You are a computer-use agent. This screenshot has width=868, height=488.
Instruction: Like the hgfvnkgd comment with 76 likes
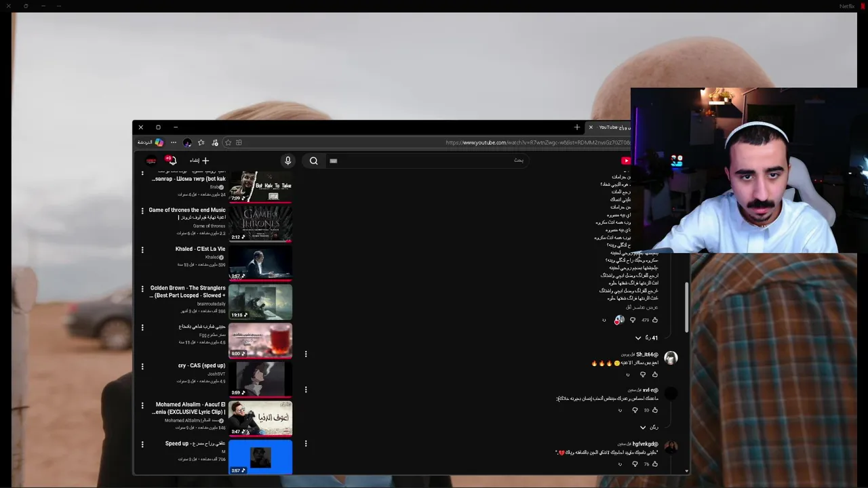coord(654,464)
